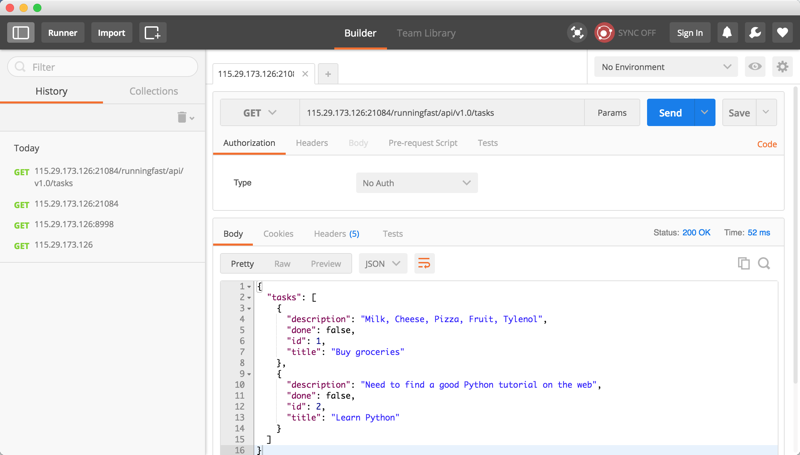This screenshot has width=800, height=455.
Task: Open the wrench settings icon
Action: pyautogui.click(x=755, y=33)
